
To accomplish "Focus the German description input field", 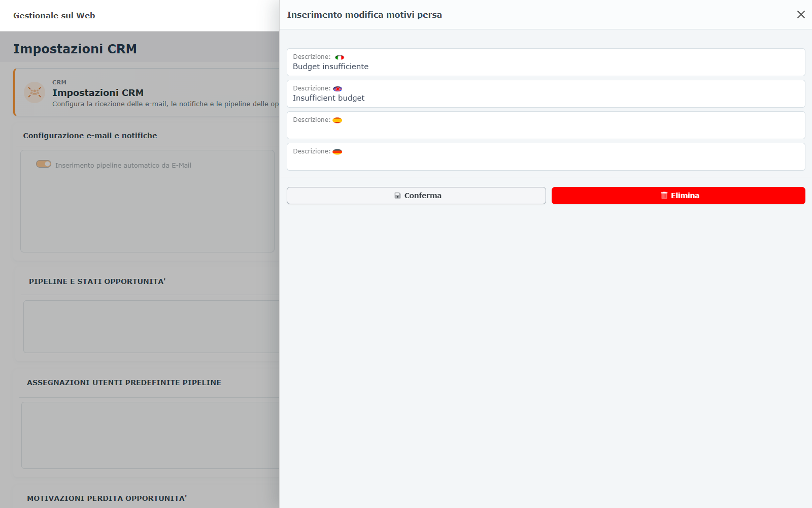I will pos(546,157).
